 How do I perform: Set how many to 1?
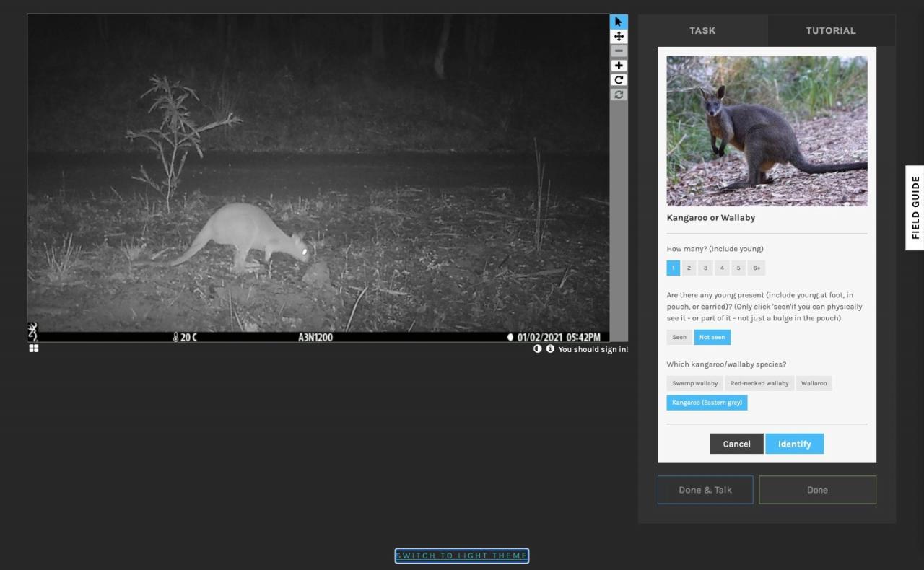pos(673,268)
